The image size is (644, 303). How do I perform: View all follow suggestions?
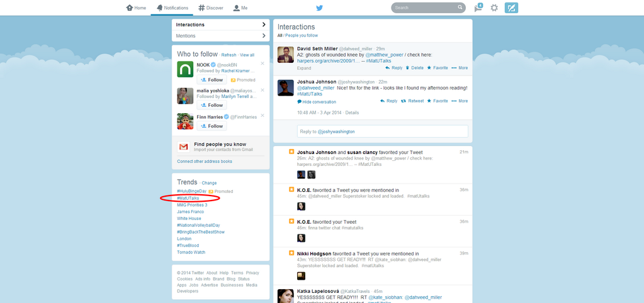(x=247, y=55)
